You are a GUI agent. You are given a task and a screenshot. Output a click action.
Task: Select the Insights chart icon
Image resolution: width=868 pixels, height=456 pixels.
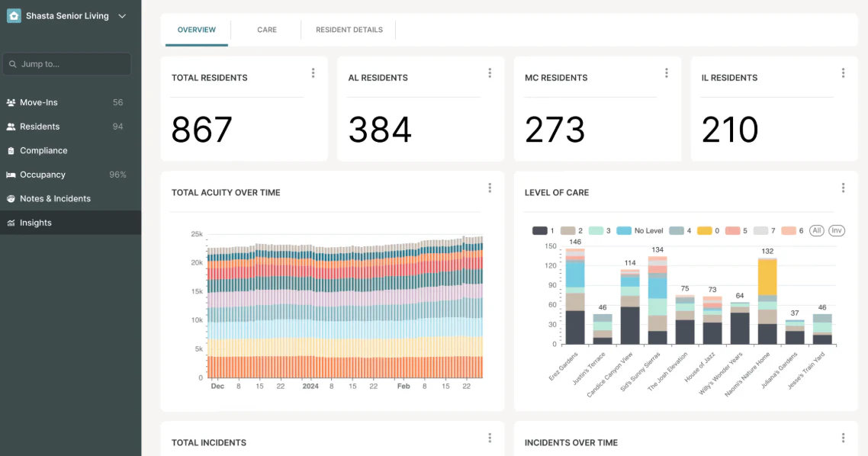[x=11, y=222]
